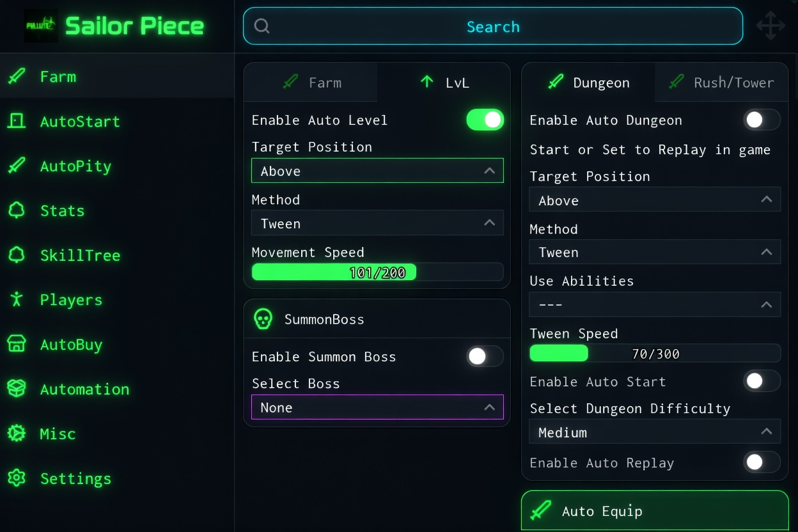Click the door icon beside AutoStart
This screenshot has height=532, width=798.
tap(17, 121)
